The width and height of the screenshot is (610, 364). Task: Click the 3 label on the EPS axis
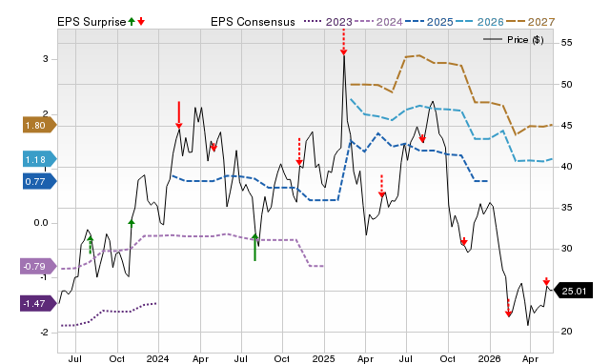tap(46, 59)
